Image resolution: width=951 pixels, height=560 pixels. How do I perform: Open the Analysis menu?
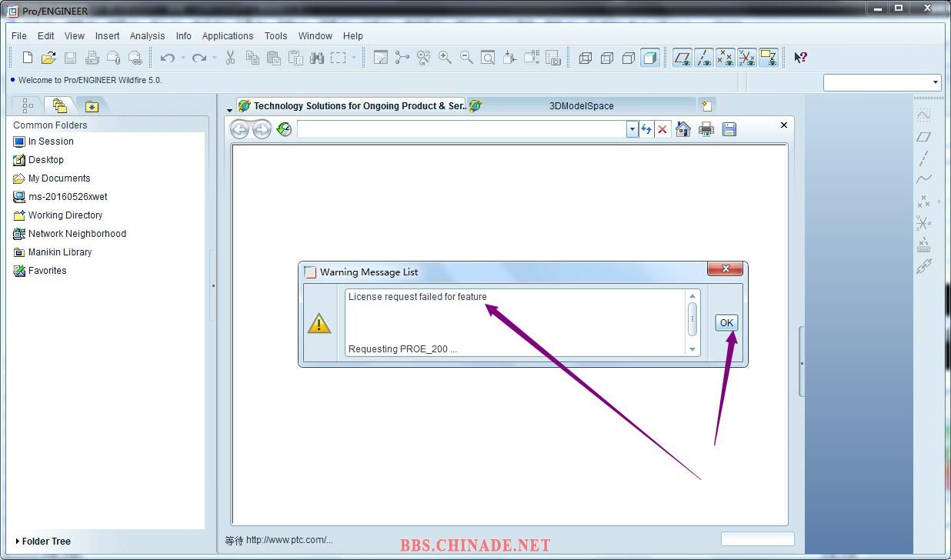pyautogui.click(x=147, y=35)
